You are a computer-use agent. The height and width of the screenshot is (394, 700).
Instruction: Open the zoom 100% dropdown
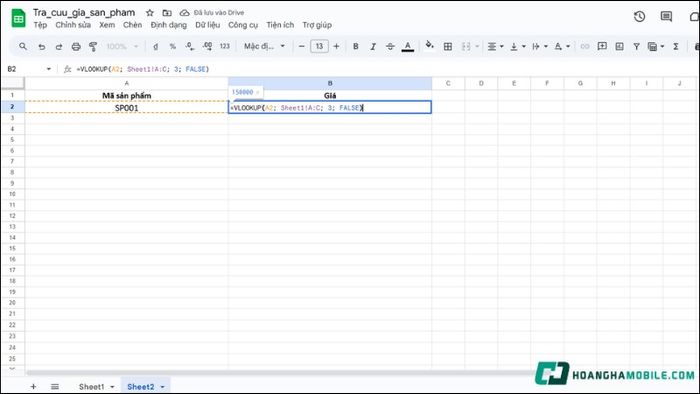(122, 46)
